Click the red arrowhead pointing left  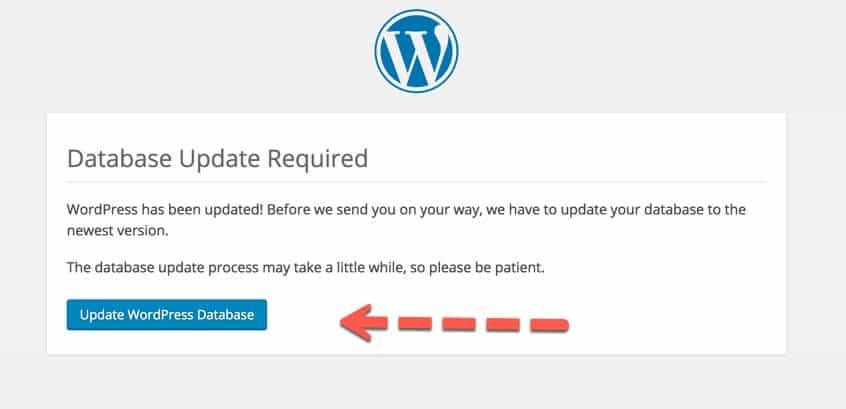[x=358, y=322]
